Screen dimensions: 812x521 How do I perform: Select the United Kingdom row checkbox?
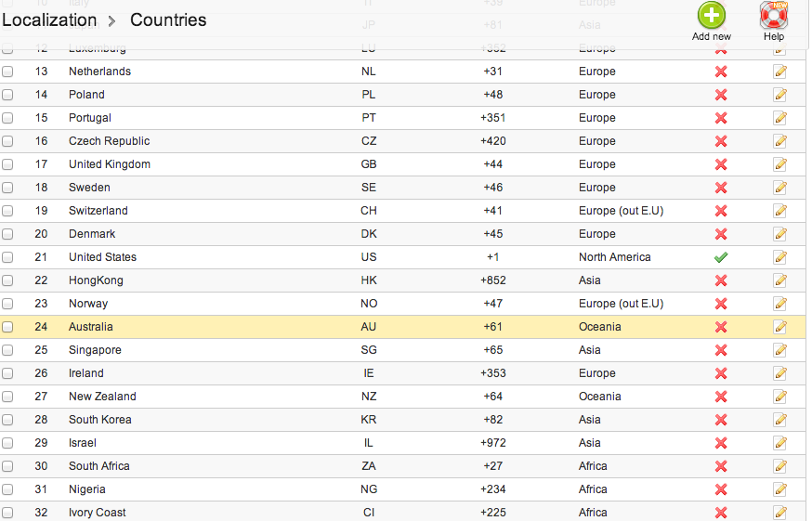[x=7, y=164]
